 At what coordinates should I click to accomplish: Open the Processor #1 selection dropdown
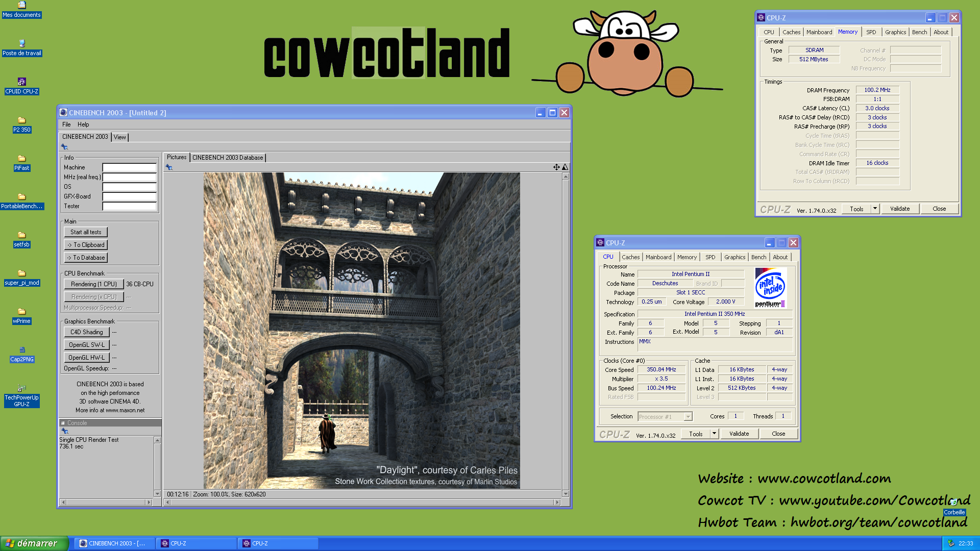(665, 417)
